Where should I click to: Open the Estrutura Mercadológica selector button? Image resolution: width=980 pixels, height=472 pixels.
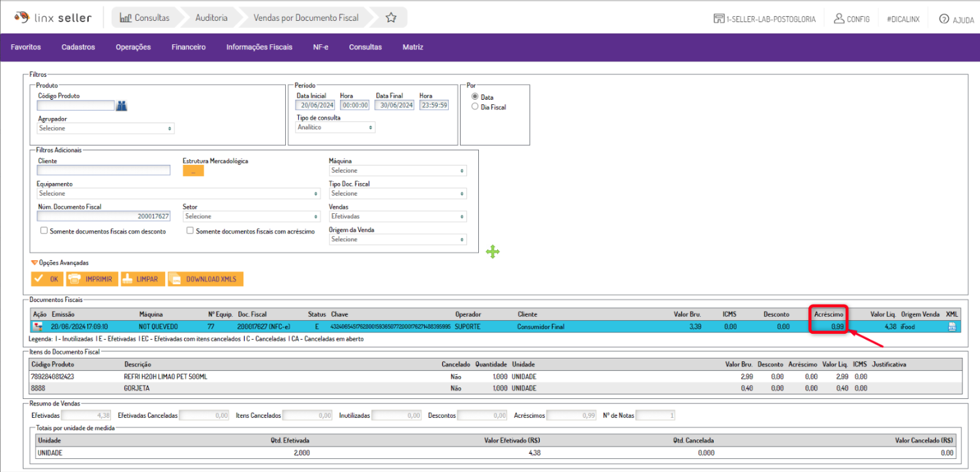[193, 171]
